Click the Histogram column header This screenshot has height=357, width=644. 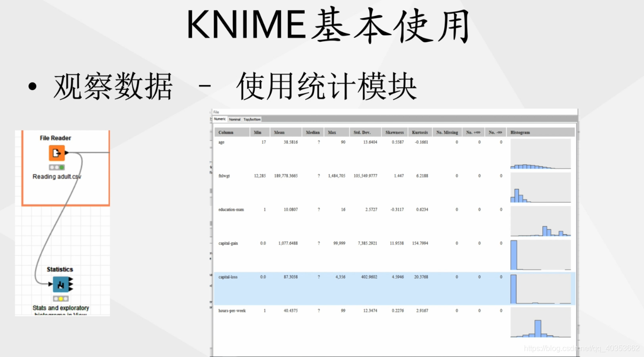coord(541,132)
